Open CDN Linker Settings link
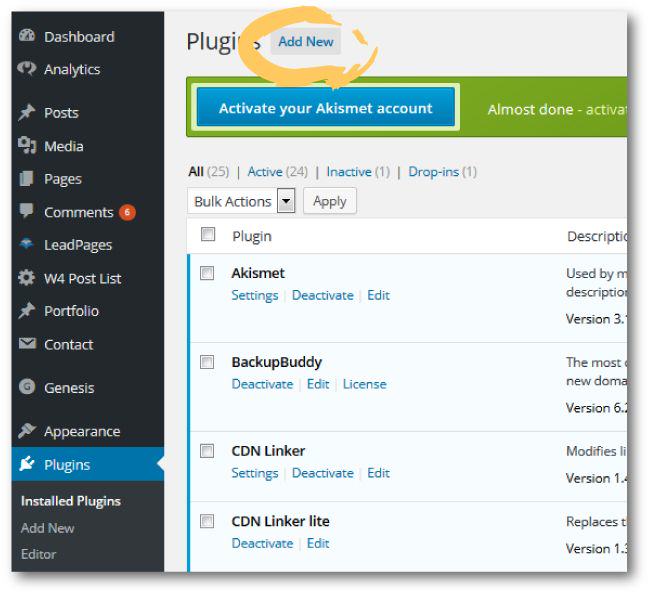The image size is (650, 595). coord(255,473)
